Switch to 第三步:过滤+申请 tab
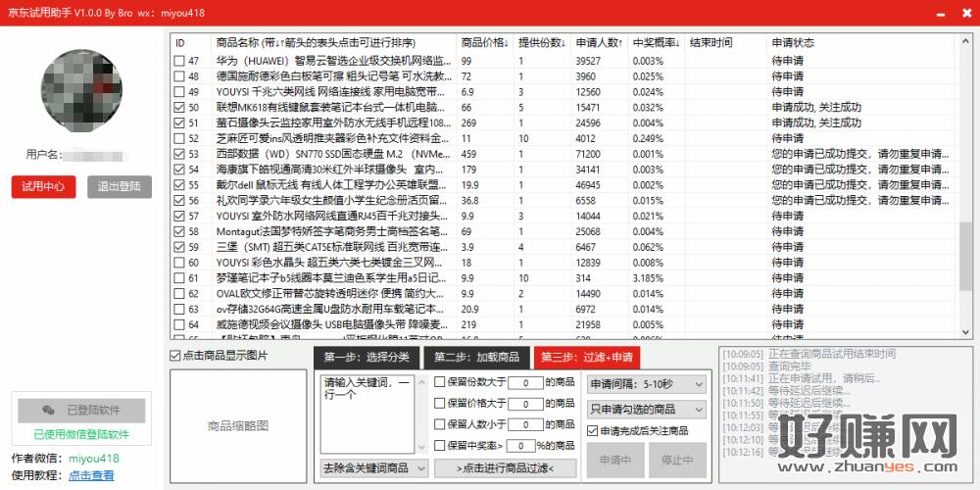 point(587,358)
